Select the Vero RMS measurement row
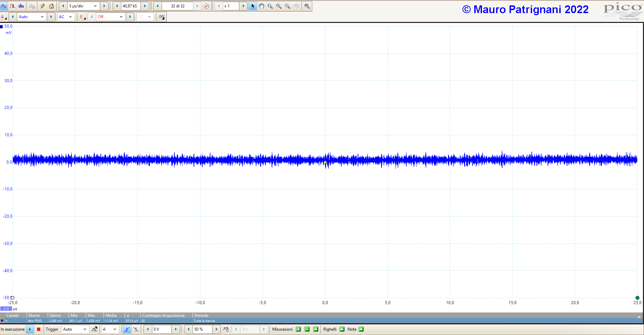The image size is (644, 335). pyautogui.click(x=321, y=321)
